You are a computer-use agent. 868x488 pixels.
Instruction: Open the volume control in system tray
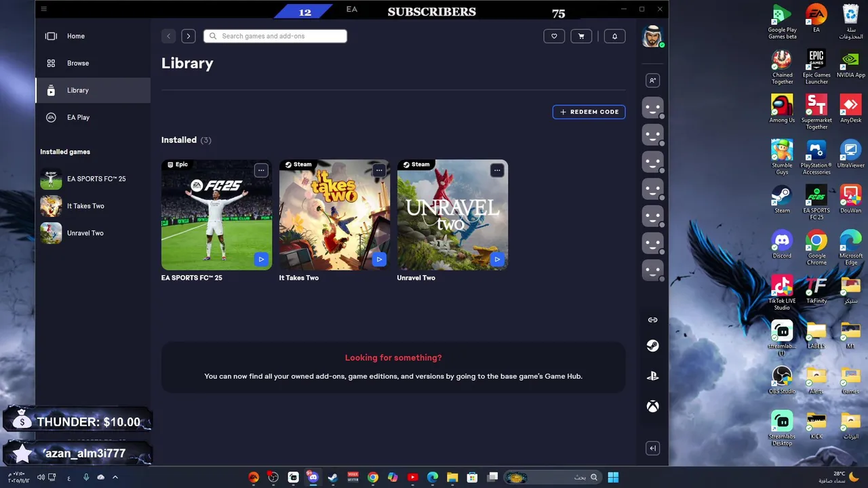pyautogui.click(x=41, y=477)
